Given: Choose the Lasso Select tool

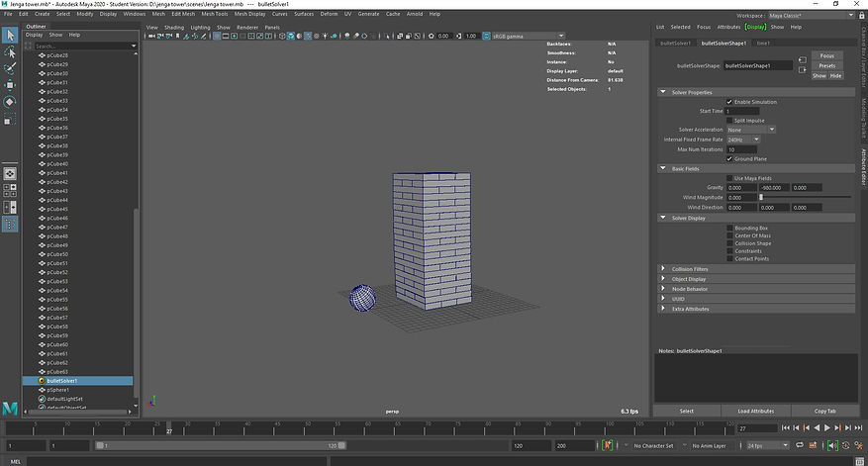Looking at the screenshot, I should [10, 52].
